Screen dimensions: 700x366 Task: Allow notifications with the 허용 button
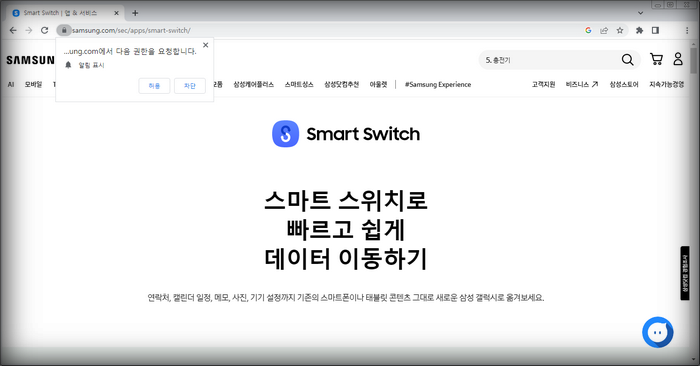point(154,86)
